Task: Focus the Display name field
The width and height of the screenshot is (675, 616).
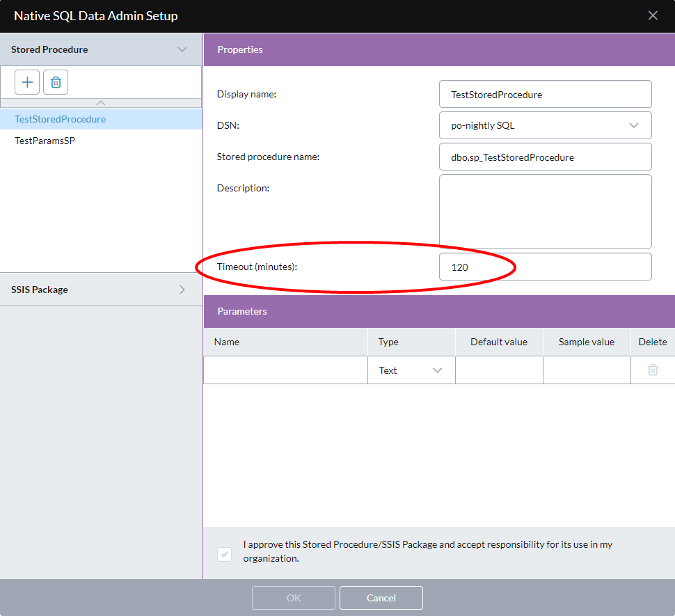Action: 545,94
